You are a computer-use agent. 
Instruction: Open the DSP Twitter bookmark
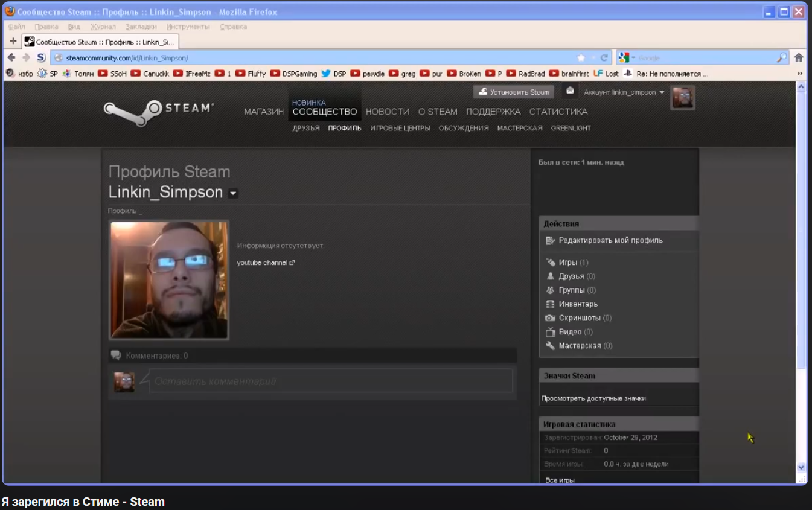coord(333,74)
